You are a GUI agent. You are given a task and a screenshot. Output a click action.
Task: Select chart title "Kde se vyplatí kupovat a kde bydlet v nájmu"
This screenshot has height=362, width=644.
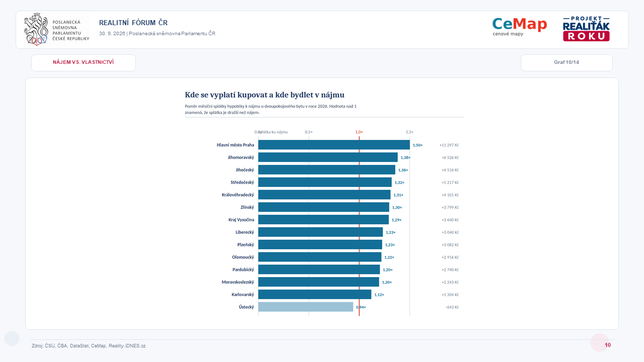point(265,95)
